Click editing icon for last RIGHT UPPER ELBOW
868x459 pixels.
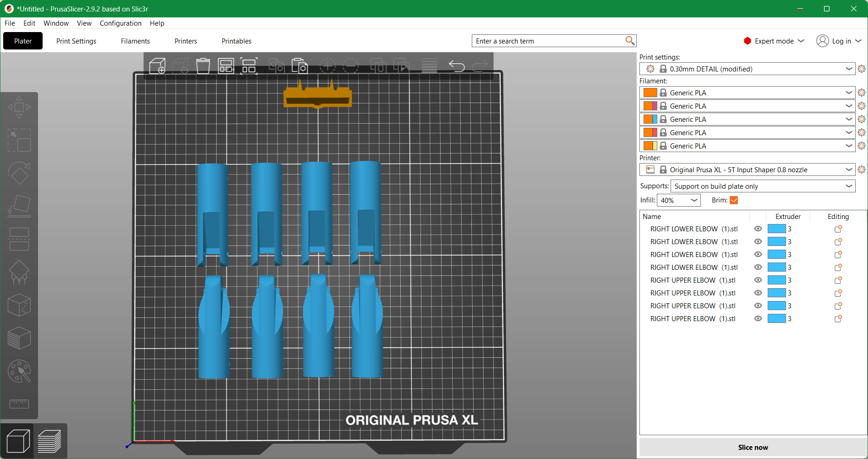(838, 319)
